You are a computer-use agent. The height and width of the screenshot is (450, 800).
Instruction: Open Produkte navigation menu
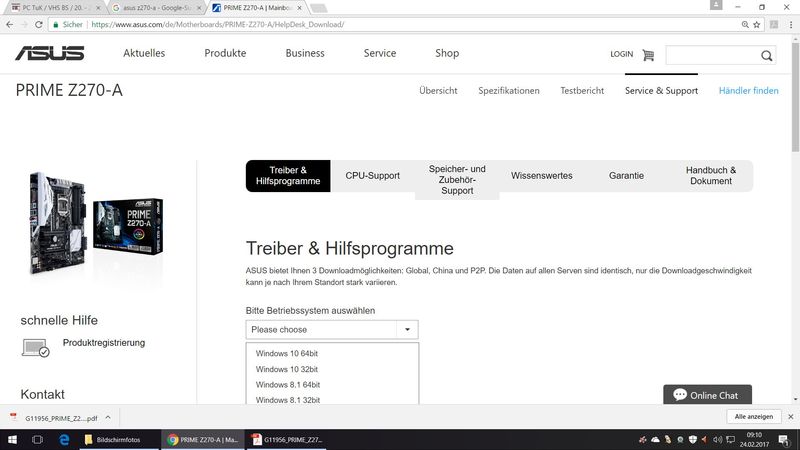pyautogui.click(x=225, y=53)
